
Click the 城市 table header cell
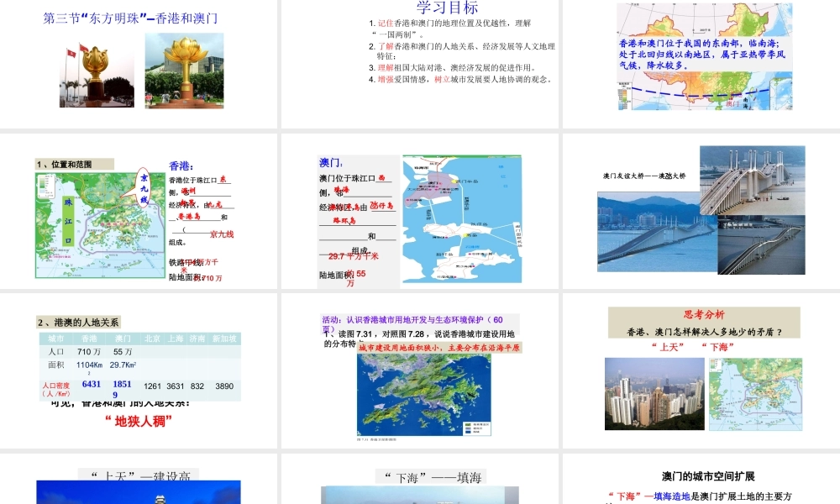[x=55, y=339]
